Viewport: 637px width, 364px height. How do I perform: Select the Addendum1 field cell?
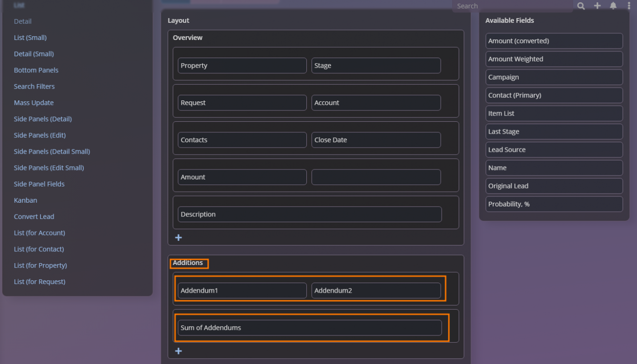coord(242,291)
